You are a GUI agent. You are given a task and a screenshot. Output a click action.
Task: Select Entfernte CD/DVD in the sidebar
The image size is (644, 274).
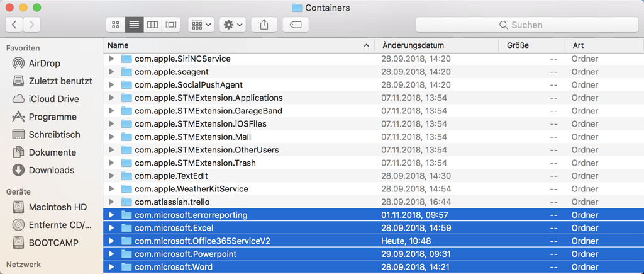point(52,225)
